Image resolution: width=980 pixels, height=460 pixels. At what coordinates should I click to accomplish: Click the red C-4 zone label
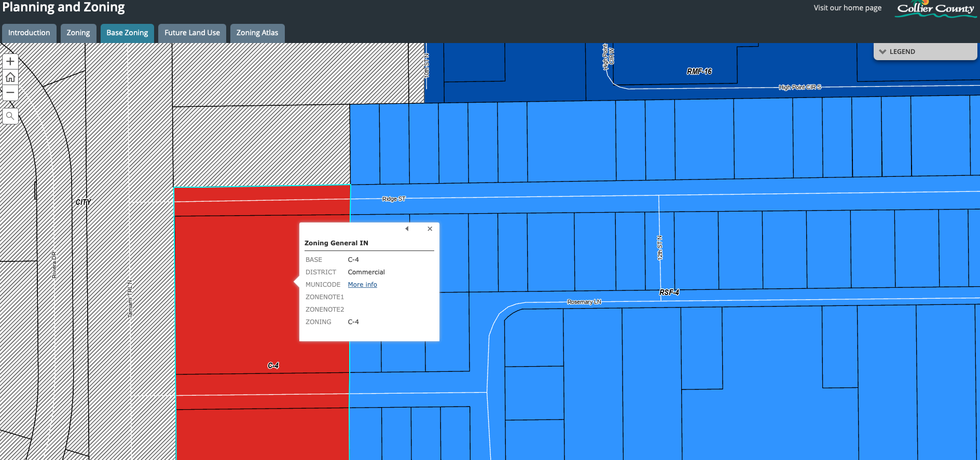click(x=273, y=366)
